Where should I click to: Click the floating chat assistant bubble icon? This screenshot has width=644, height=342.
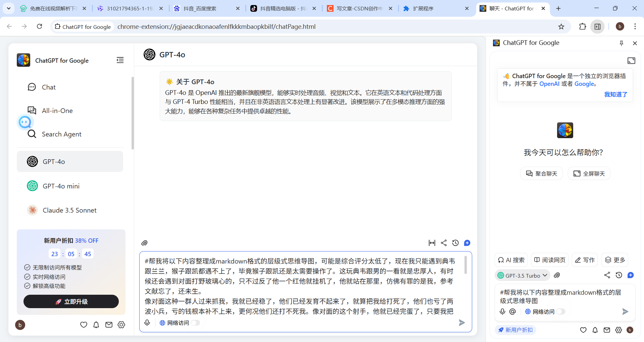tap(25, 122)
